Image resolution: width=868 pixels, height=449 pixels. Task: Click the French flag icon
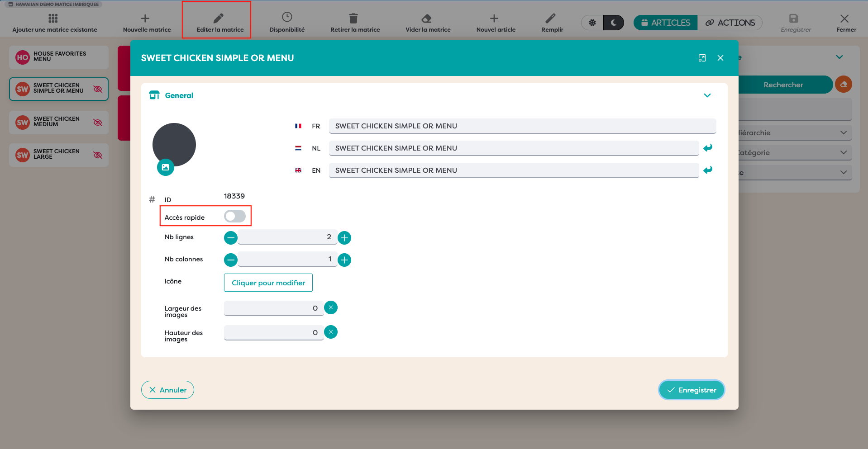pyautogui.click(x=298, y=126)
